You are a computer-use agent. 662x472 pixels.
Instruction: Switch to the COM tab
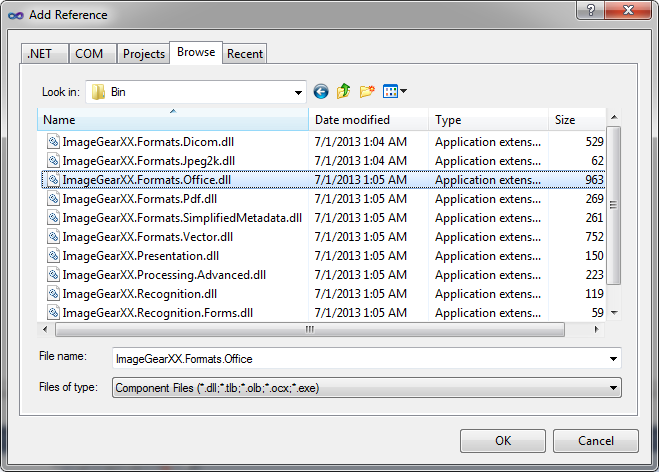pos(92,54)
